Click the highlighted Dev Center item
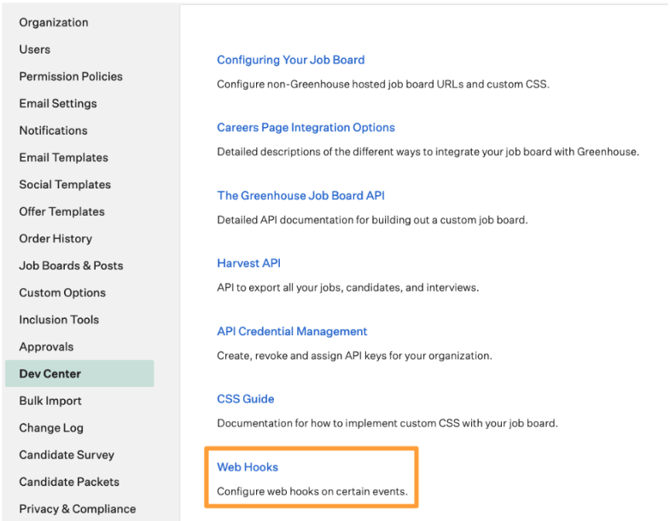The height and width of the screenshot is (521, 670). 79,374
